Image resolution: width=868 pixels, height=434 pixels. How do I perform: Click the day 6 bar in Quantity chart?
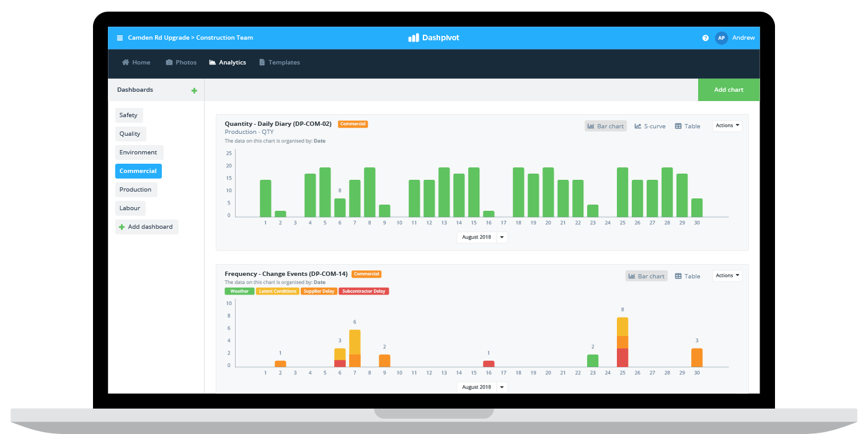pos(340,208)
